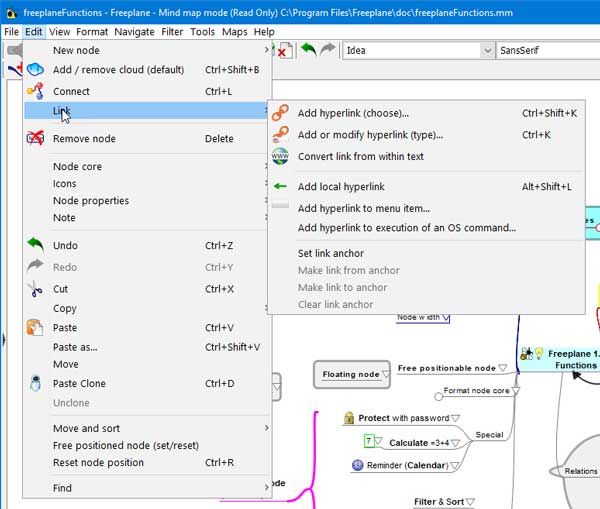Select Reset node position

pos(147,462)
